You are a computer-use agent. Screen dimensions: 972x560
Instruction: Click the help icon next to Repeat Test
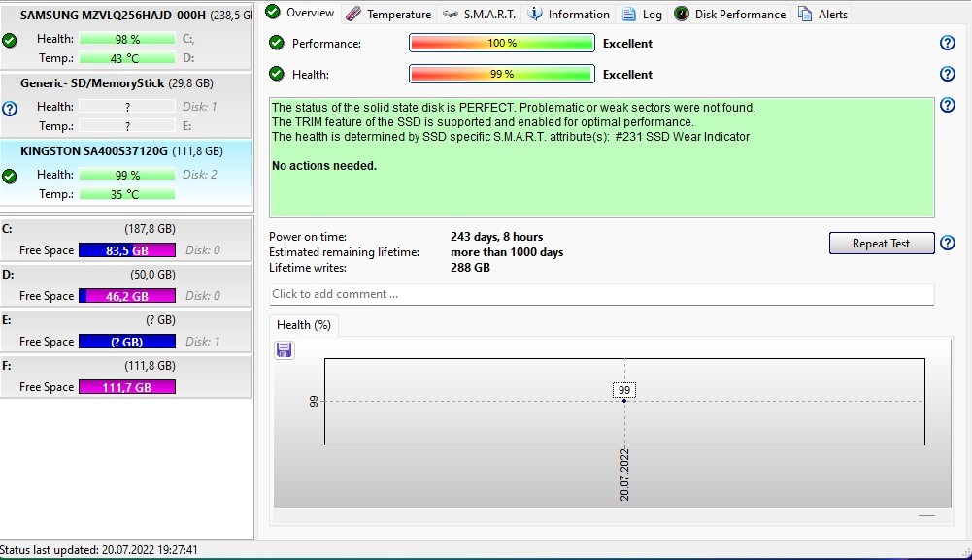click(947, 243)
